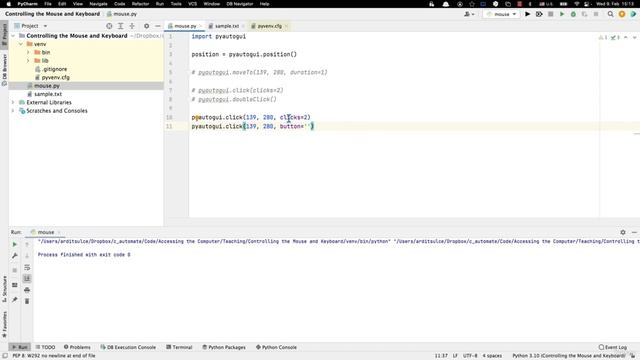Click the Wi-Fi icon in the macOS menu bar
The width and height of the screenshot is (640, 360).
coord(576,4)
